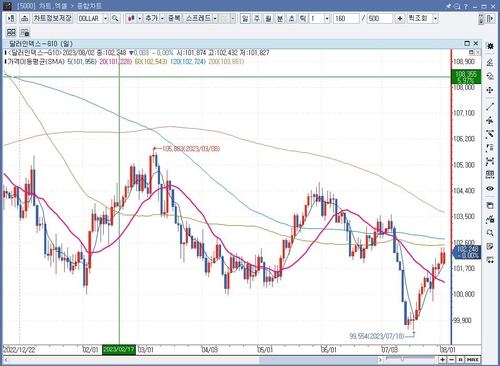Click the 달러인덱스-G10 (일) chart tab title
Viewport: 500px width, 366px height.
pos(41,44)
